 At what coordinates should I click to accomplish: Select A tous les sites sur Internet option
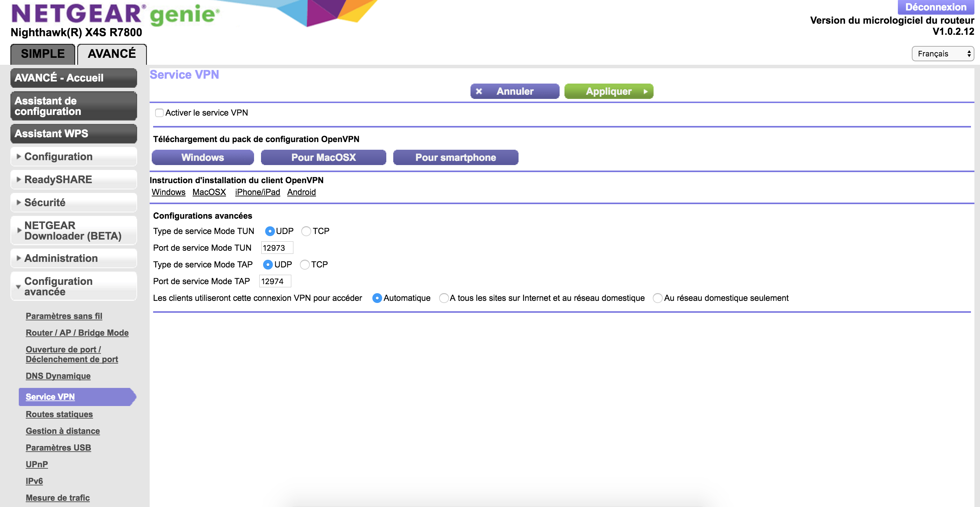click(x=444, y=298)
